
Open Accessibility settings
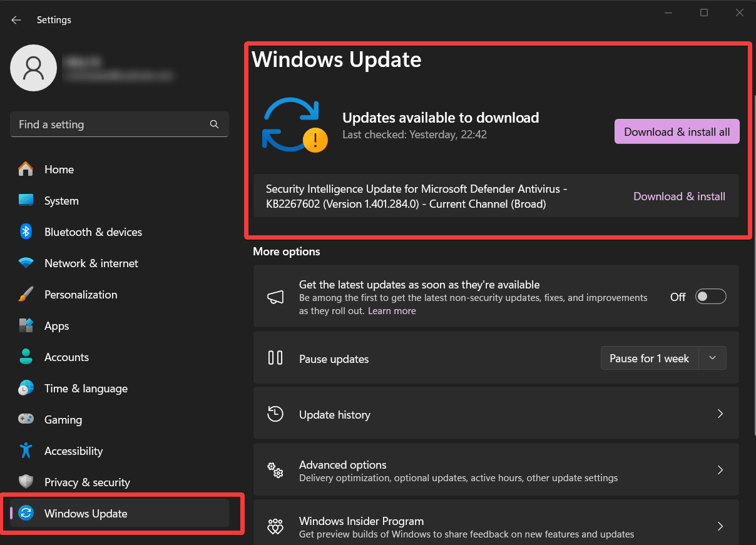point(73,451)
